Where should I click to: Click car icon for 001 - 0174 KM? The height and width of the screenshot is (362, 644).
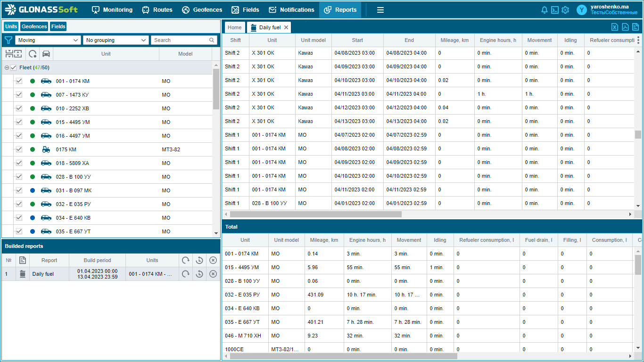coord(46,81)
